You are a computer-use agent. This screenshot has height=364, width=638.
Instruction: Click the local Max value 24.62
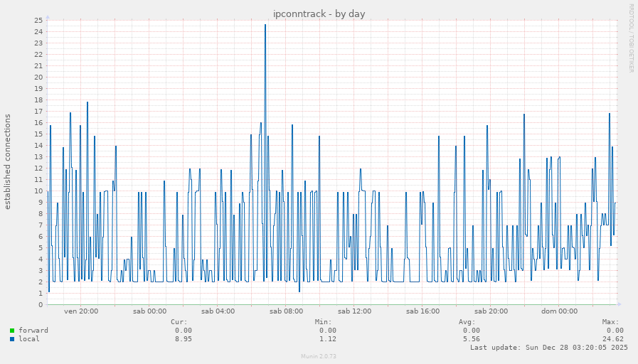tap(612, 339)
